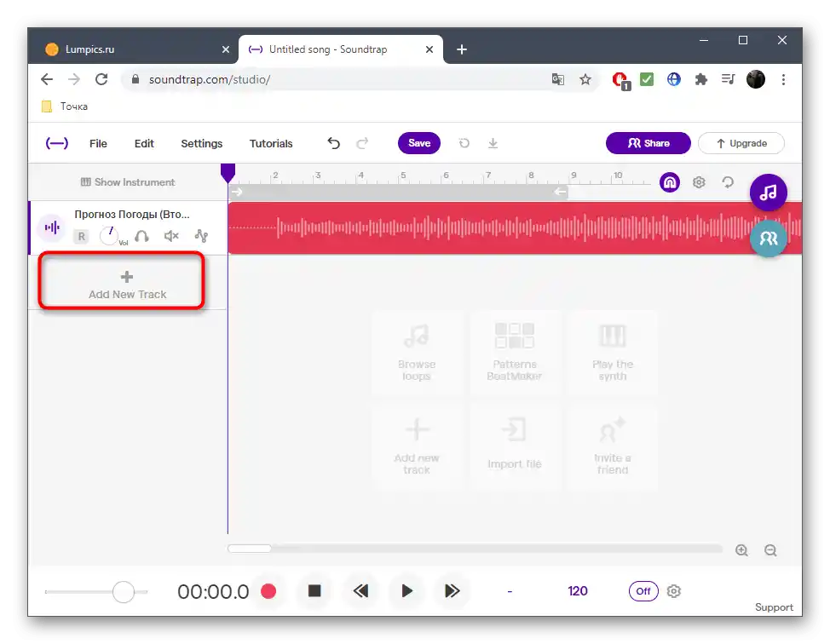The image size is (830, 644).
Task: Open the Tutorials menu
Action: coord(271,143)
